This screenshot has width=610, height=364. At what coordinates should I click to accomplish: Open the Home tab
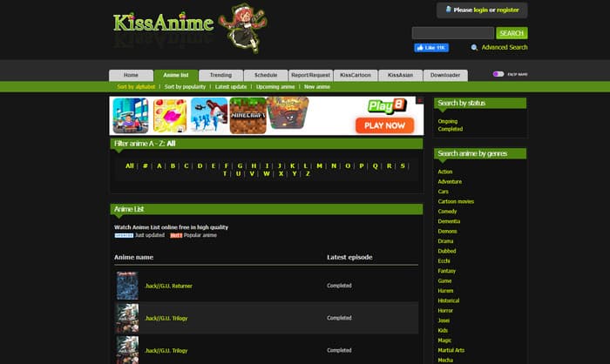click(x=131, y=75)
